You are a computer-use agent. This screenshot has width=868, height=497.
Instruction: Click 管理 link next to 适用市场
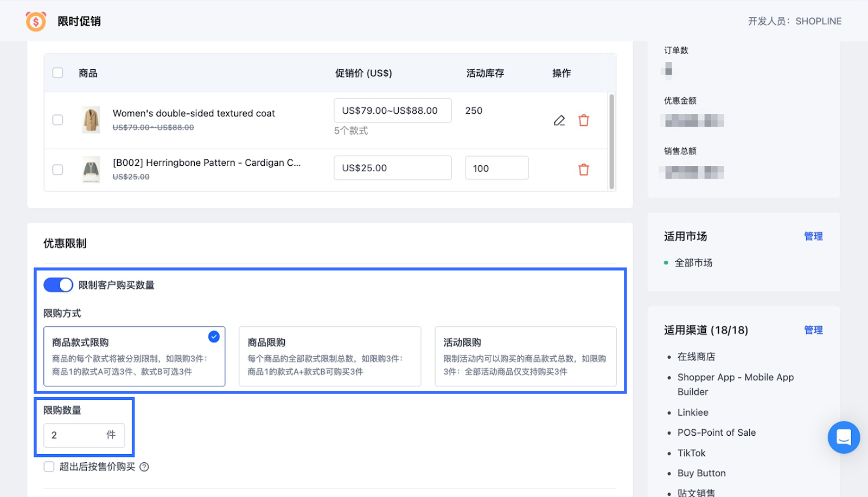point(813,236)
